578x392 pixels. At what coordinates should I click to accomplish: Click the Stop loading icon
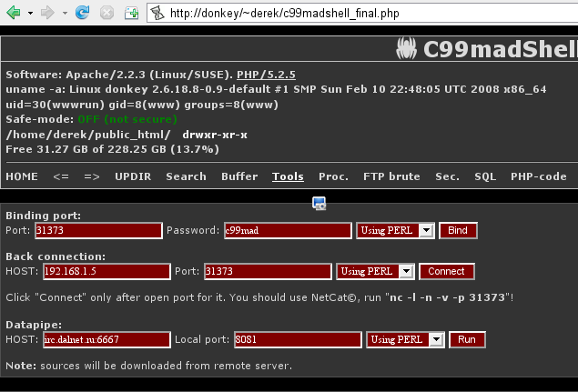click(x=106, y=13)
